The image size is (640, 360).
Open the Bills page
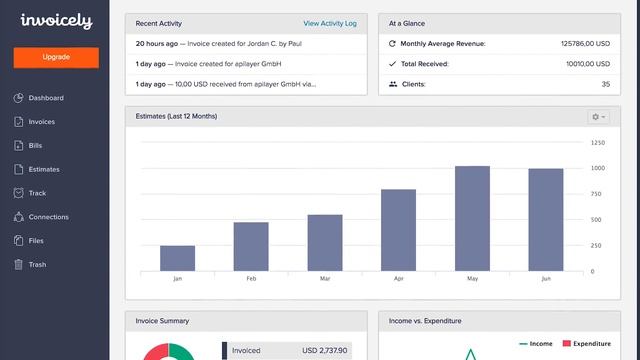tap(35, 145)
